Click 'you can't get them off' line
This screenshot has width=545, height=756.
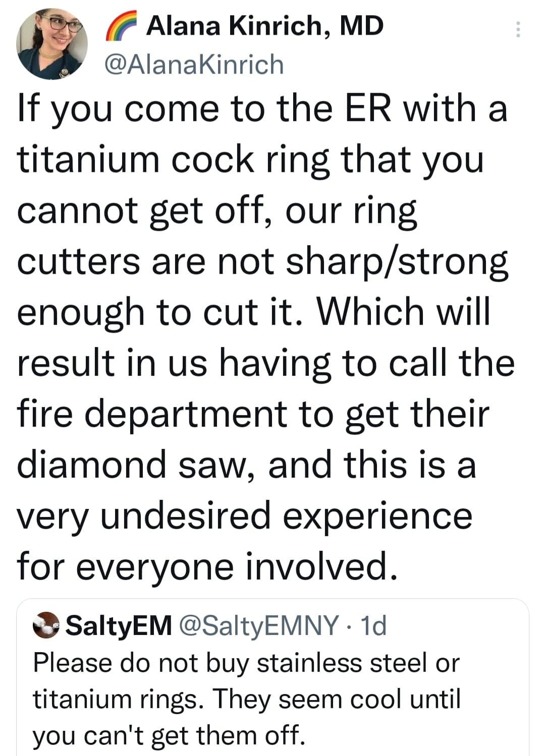(x=169, y=735)
